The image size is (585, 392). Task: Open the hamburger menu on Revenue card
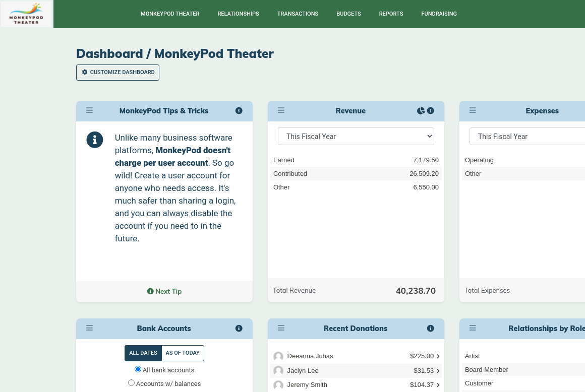[x=281, y=110]
